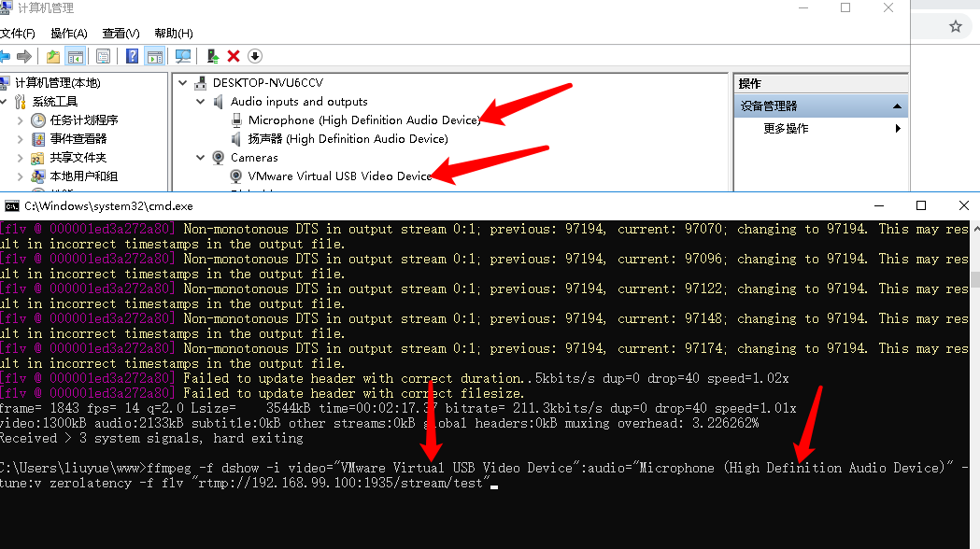Toggle the action pane visibility toolbar icon
Image resolution: width=980 pixels, height=549 pixels.
pyautogui.click(x=156, y=56)
